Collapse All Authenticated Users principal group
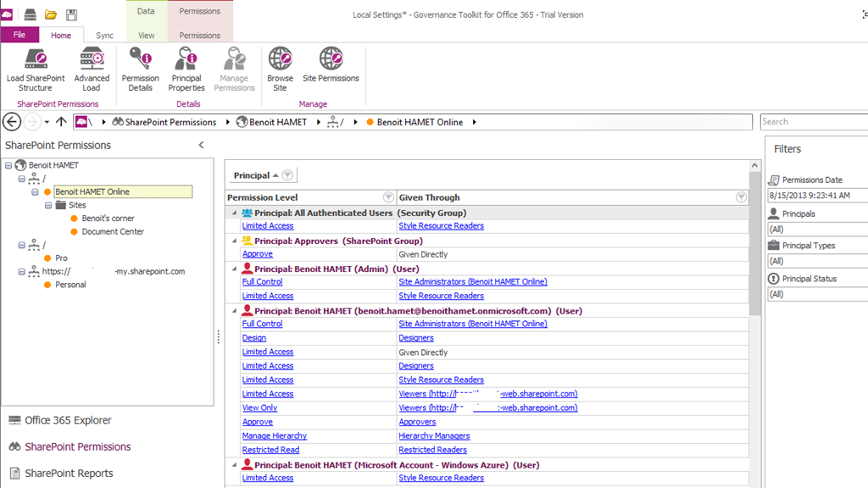This screenshot has height=488, width=868. pyautogui.click(x=235, y=213)
